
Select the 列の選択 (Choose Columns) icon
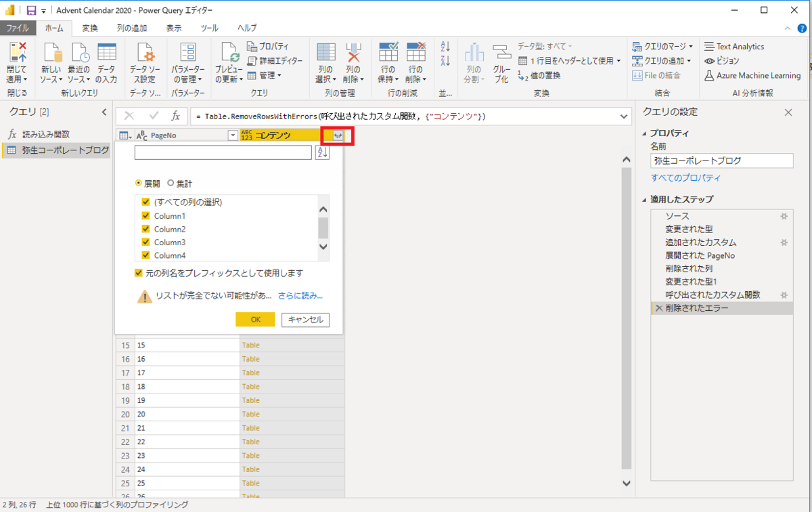325,60
